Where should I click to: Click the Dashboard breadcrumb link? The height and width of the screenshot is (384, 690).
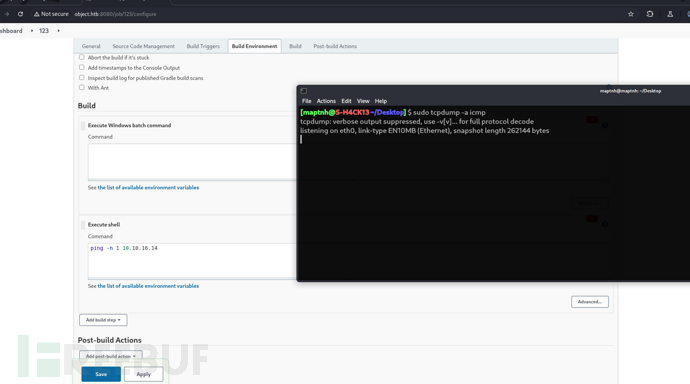coord(11,31)
